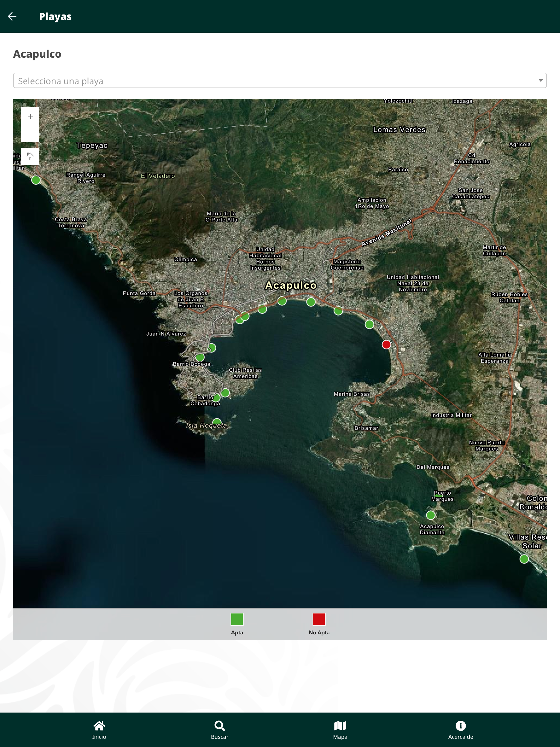This screenshot has height=747, width=560.
Task: Zoom in the map with plus button
Action: 30,116
